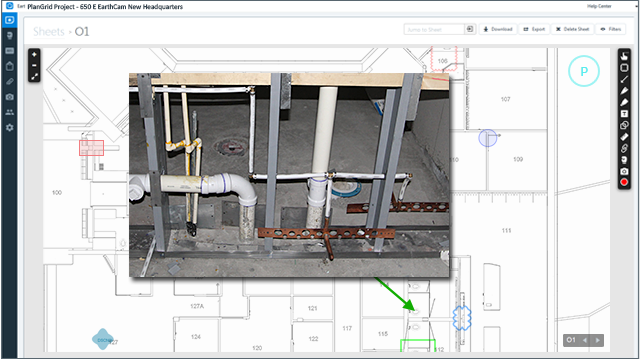Click Delete Sheet button
The height and width of the screenshot is (360, 640).
click(573, 29)
